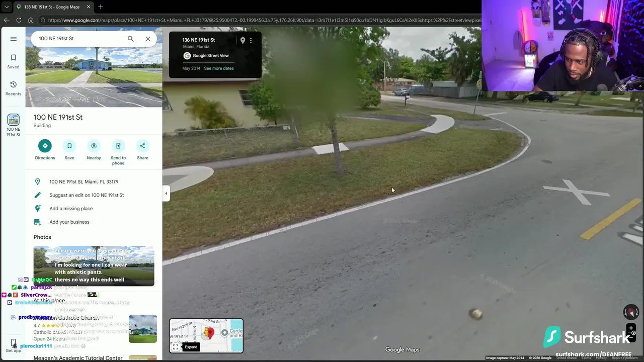
Task: Open the tab search dropdown arrow
Action: [7, 7]
